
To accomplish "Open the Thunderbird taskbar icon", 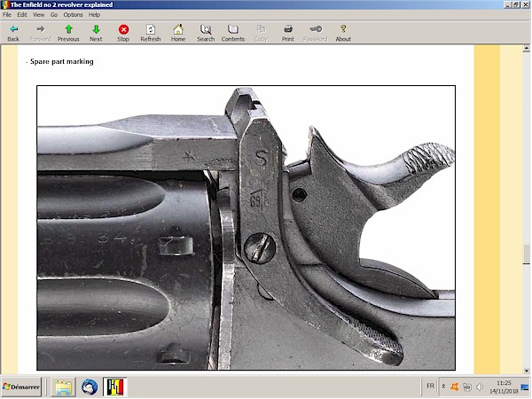I will click(x=90, y=387).
